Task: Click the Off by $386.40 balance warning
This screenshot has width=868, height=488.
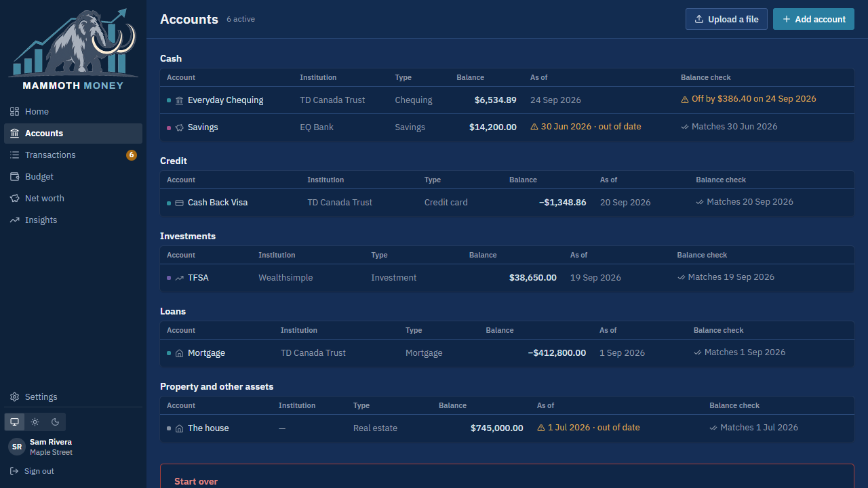Action: pyautogui.click(x=749, y=99)
